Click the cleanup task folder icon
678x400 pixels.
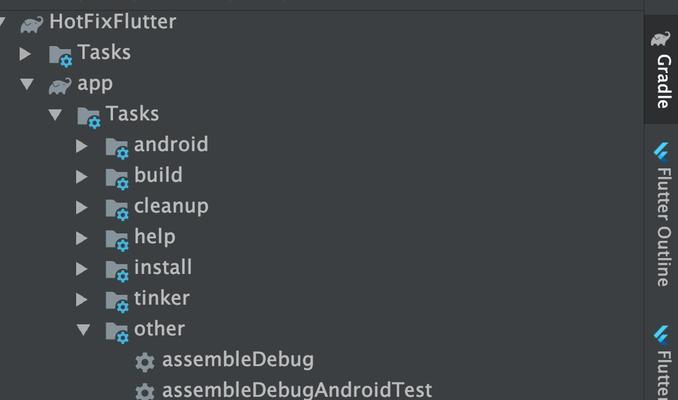click(117, 209)
